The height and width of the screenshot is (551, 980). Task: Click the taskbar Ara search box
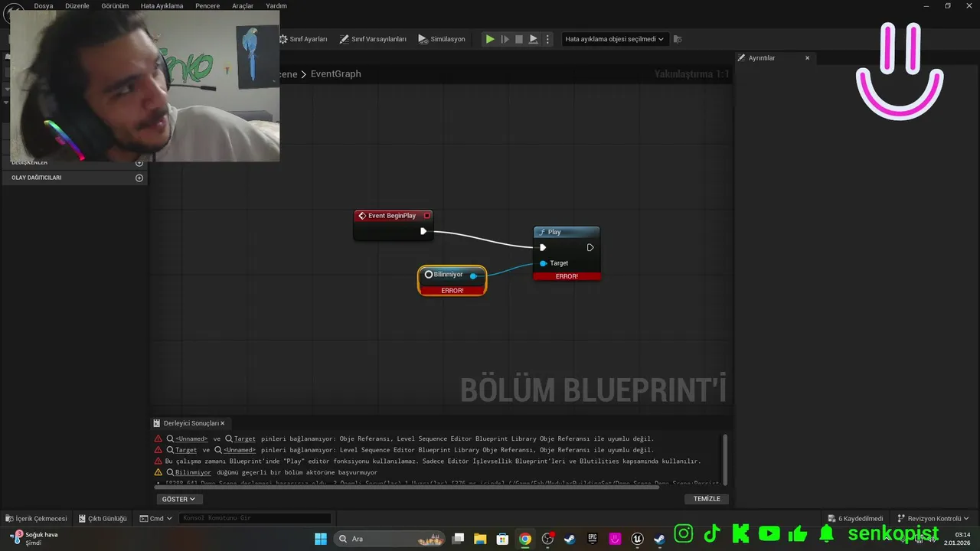point(389,539)
